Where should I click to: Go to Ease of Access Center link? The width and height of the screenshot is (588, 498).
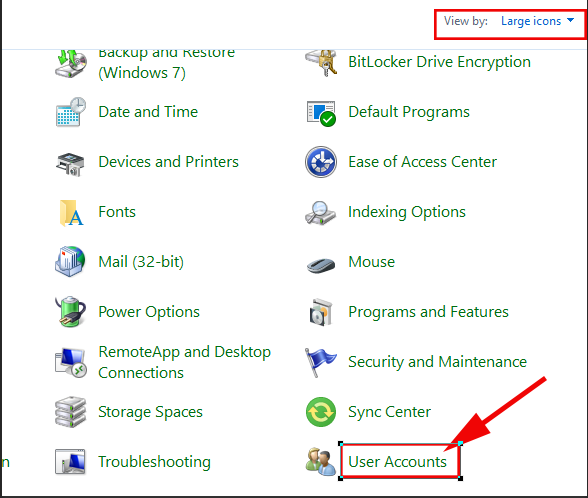coord(422,162)
